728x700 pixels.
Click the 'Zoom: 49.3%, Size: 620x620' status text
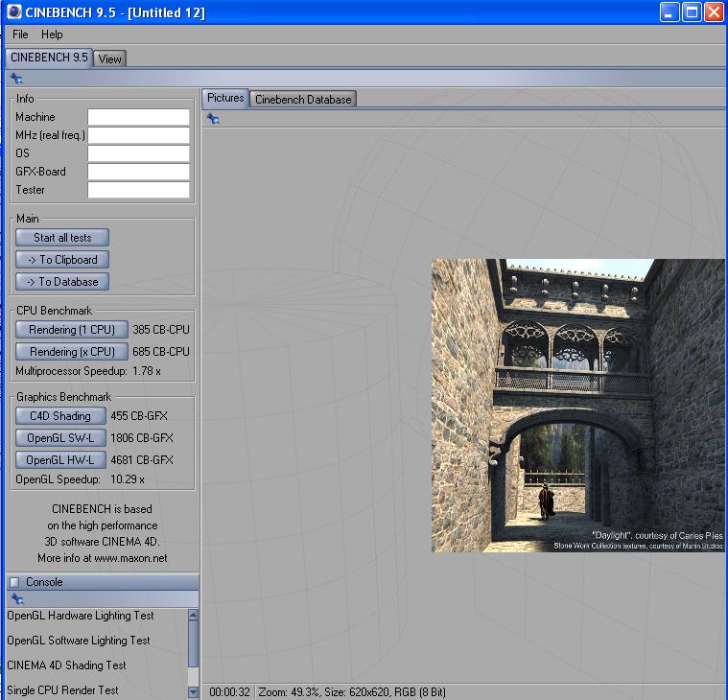point(322,692)
